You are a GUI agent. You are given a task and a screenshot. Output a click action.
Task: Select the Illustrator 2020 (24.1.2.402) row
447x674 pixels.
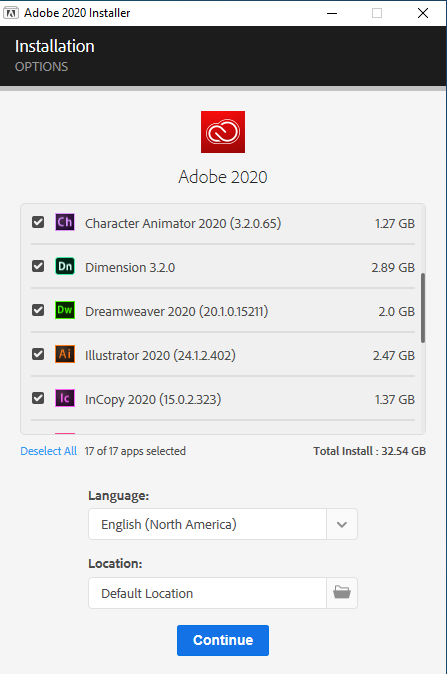[223, 355]
